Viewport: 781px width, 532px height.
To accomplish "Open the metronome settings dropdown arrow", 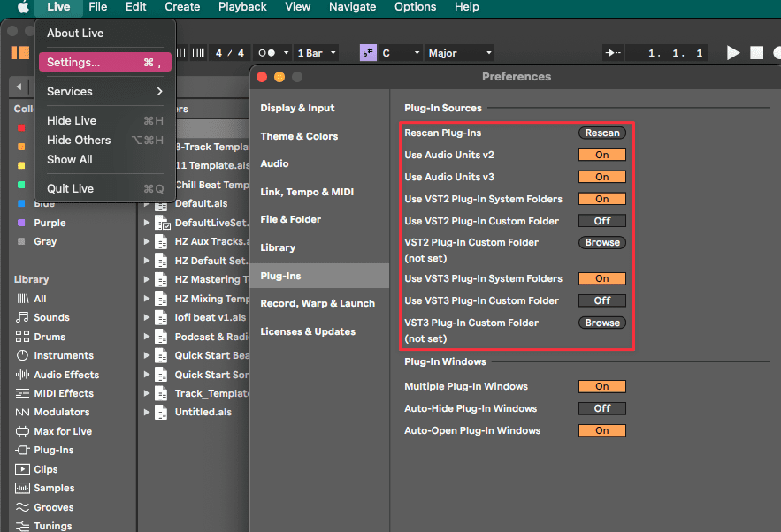I will click(286, 53).
